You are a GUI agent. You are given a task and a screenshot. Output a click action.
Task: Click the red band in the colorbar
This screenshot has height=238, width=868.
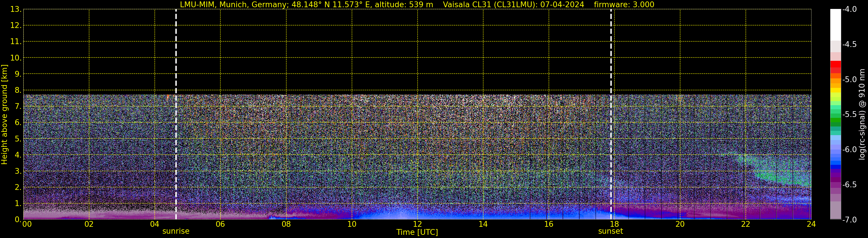point(835,65)
